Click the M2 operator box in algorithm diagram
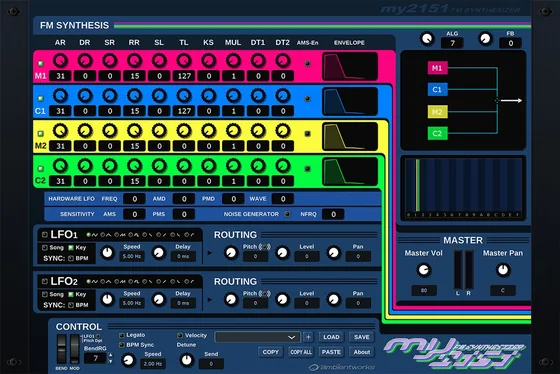The height and width of the screenshot is (374, 560). (x=438, y=112)
